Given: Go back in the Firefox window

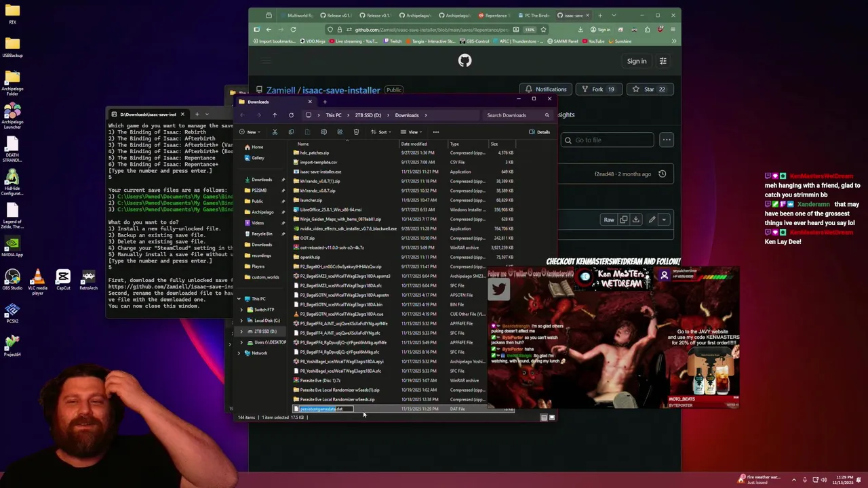Looking at the screenshot, I should click(269, 29).
